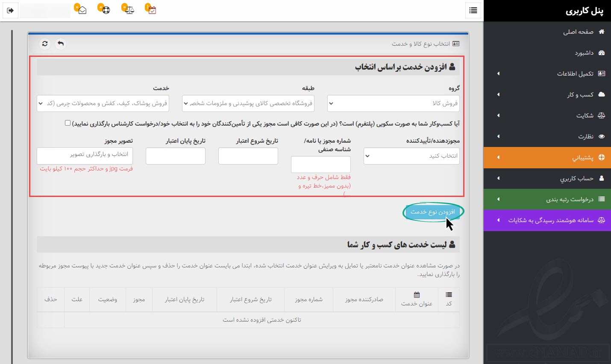611x364 pixels.
Task: Click the calendar icon in عنوان خدمت column
Action: pyautogui.click(x=417, y=295)
